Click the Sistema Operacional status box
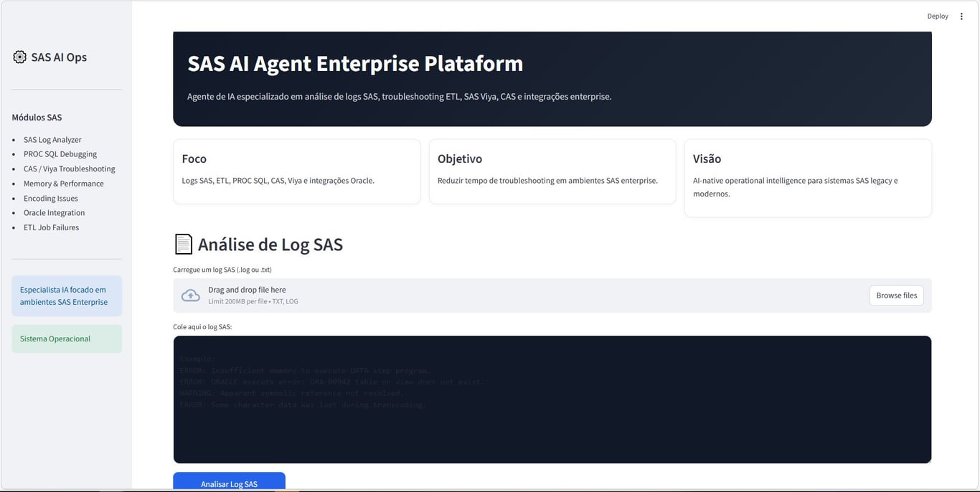Image resolution: width=980 pixels, height=492 pixels. 67,339
